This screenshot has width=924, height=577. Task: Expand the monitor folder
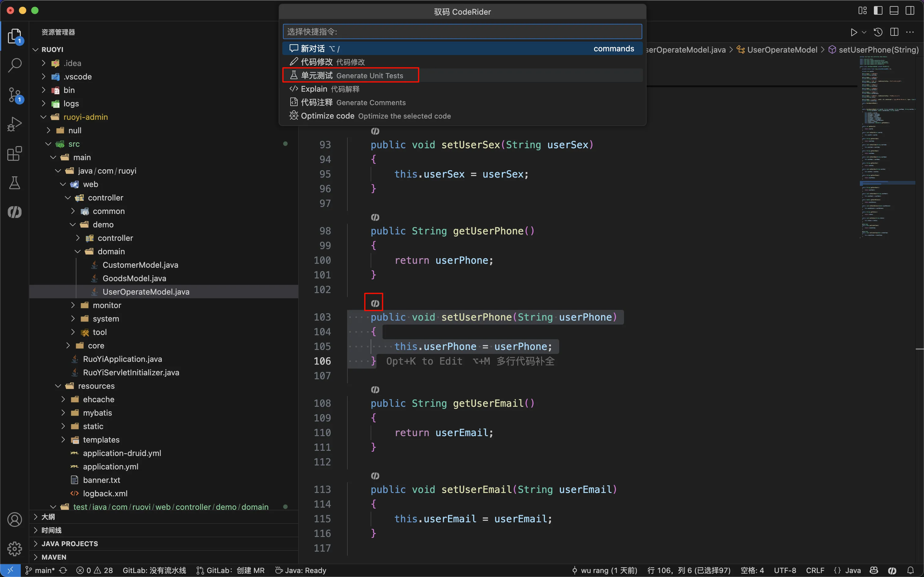(x=106, y=305)
